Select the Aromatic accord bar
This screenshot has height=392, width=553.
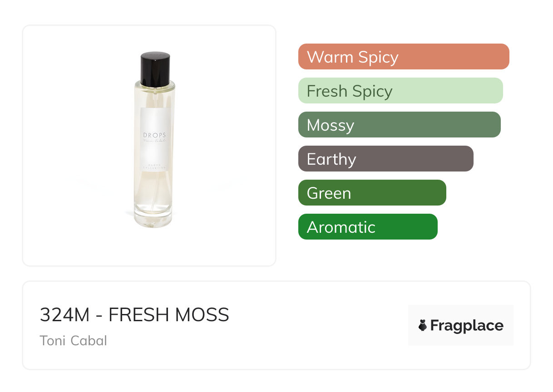coord(368,227)
